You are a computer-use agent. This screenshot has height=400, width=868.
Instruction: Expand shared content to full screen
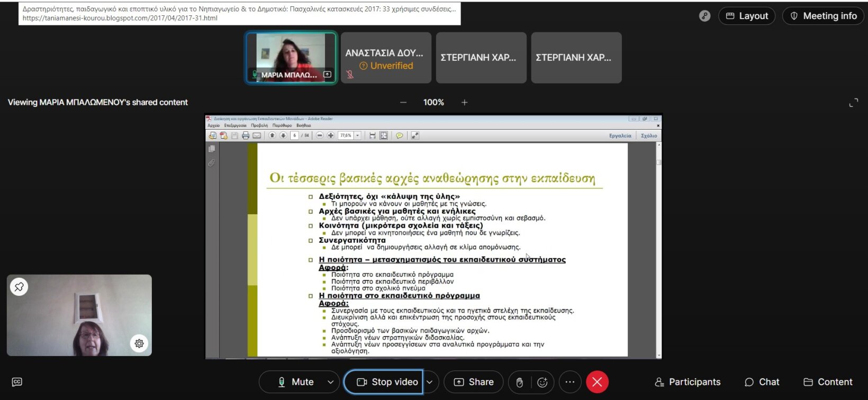pos(853,103)
